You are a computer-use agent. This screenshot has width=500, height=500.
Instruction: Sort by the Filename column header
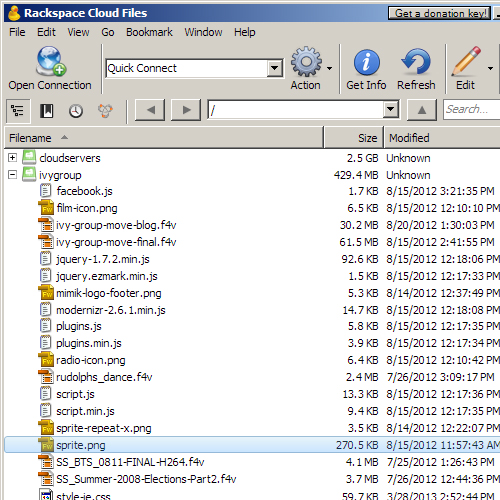164,138
